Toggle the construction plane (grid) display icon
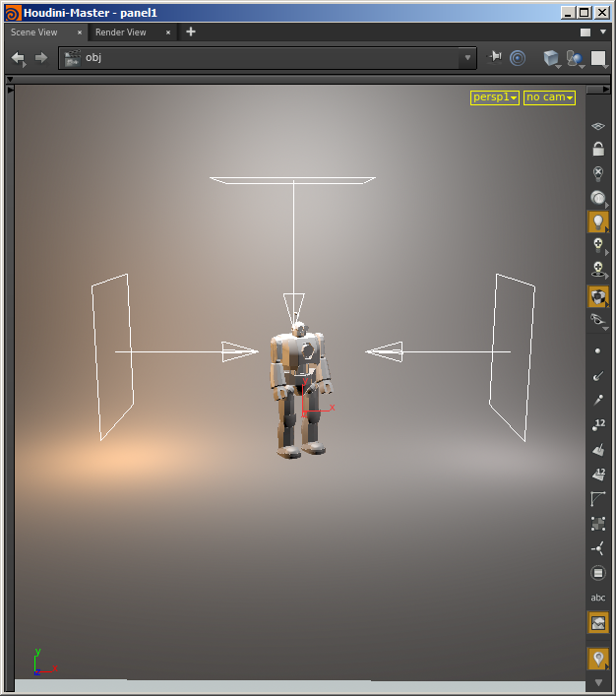 [597, 126]
